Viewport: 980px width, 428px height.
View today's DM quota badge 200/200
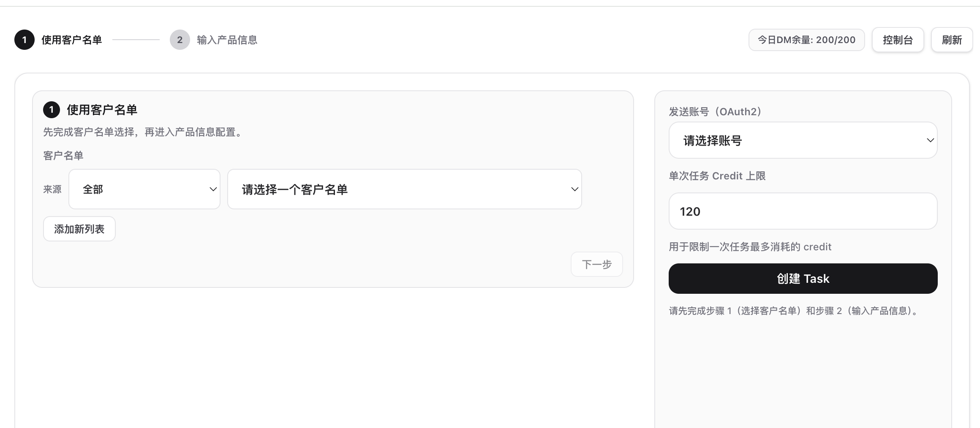(806, 40)
